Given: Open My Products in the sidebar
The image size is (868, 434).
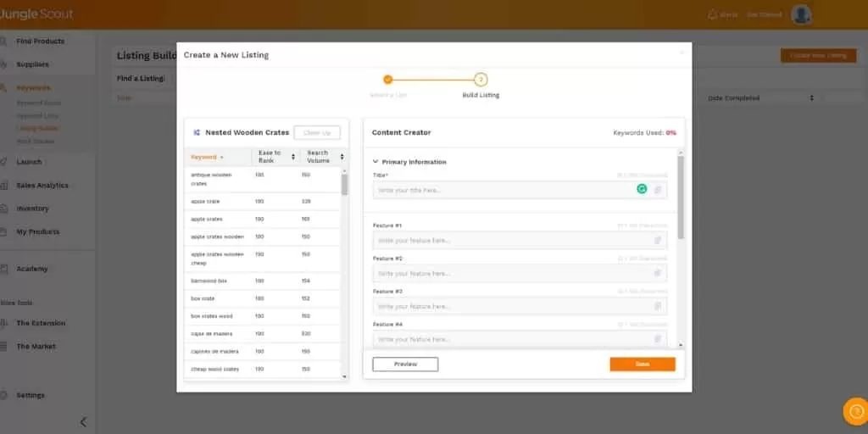Looking at the screenshot, I should click(x=37, y=232).
